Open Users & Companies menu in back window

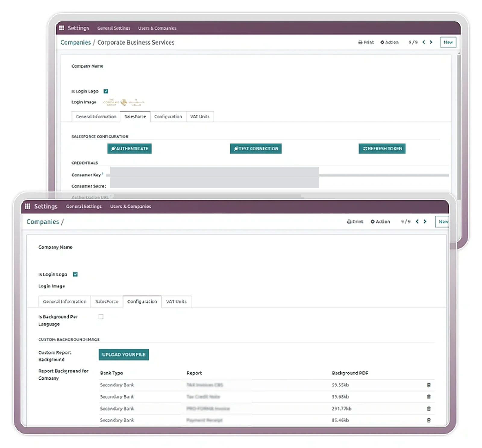(157, 28)
